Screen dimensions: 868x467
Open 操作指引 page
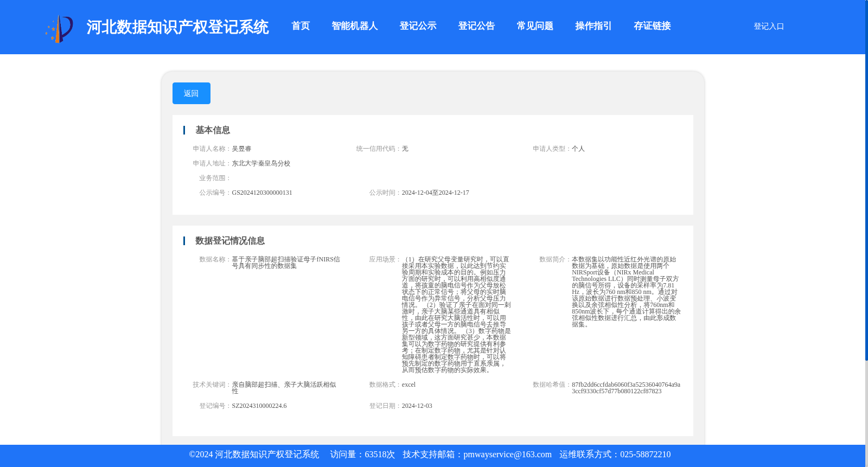tap(593, 26)
